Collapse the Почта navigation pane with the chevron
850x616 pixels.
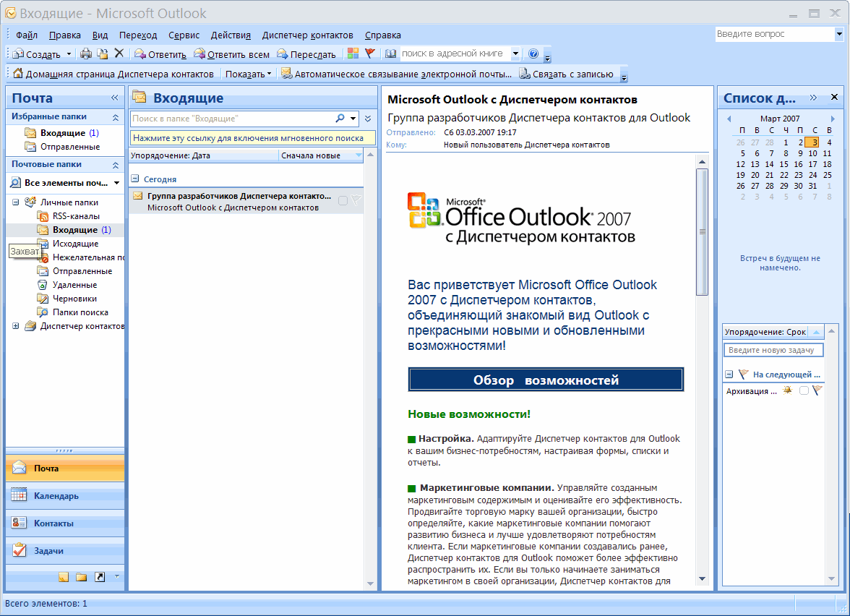point(114,98)
